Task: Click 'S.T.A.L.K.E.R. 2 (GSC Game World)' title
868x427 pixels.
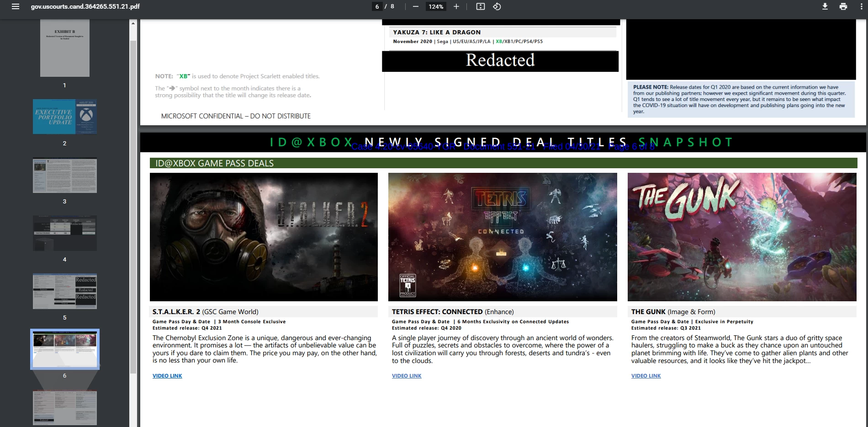Action: coord(206,312)
